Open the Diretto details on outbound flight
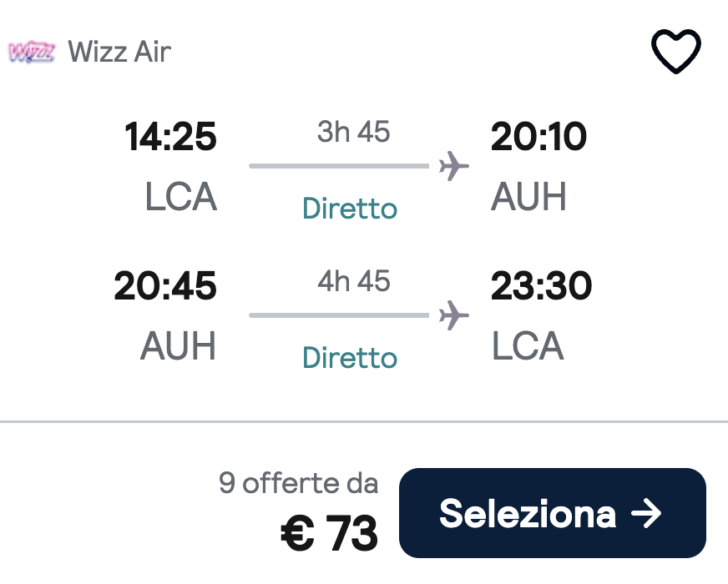This screenshot has width=728, height=584. click(x=349, y=209)
